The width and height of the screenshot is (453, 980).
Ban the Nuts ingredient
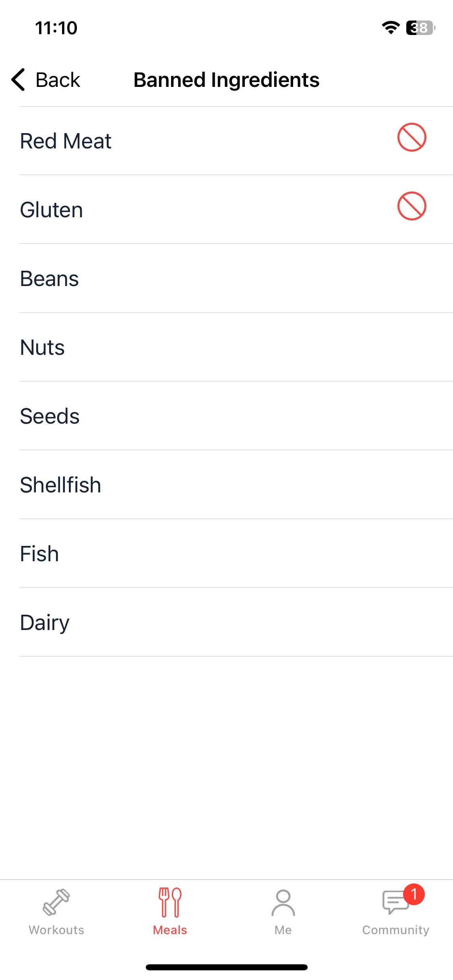point(236,347)
